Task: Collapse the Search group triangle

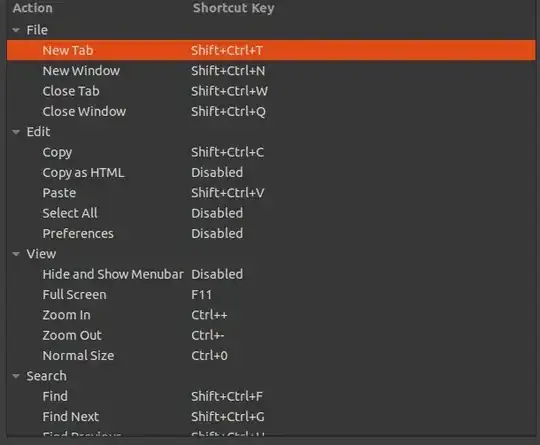Action: click(x=16, y=376)
